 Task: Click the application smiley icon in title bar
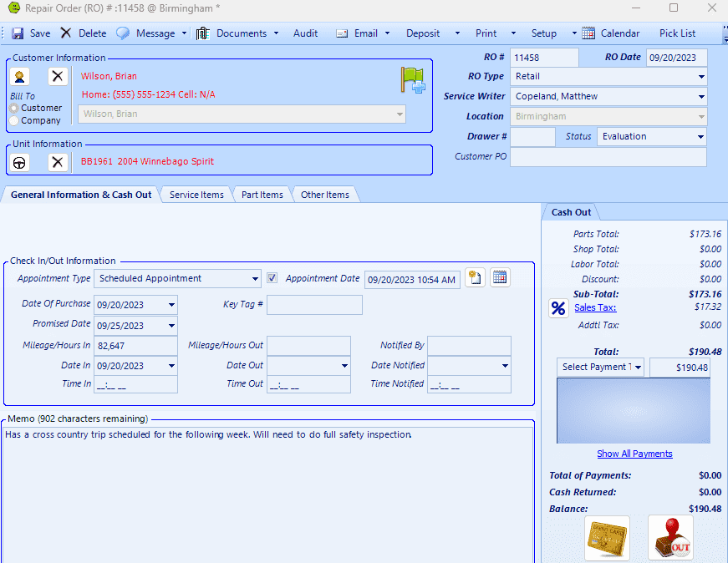pyautogui.click(x=14, y=8)
